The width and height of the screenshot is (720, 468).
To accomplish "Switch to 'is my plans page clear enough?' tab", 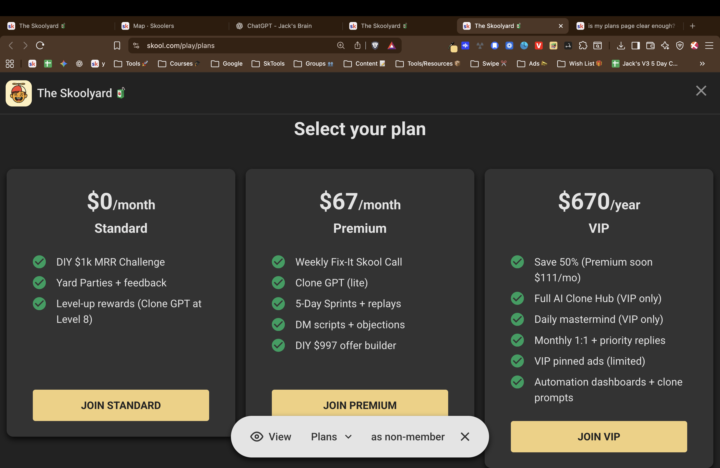I will 627,26.
